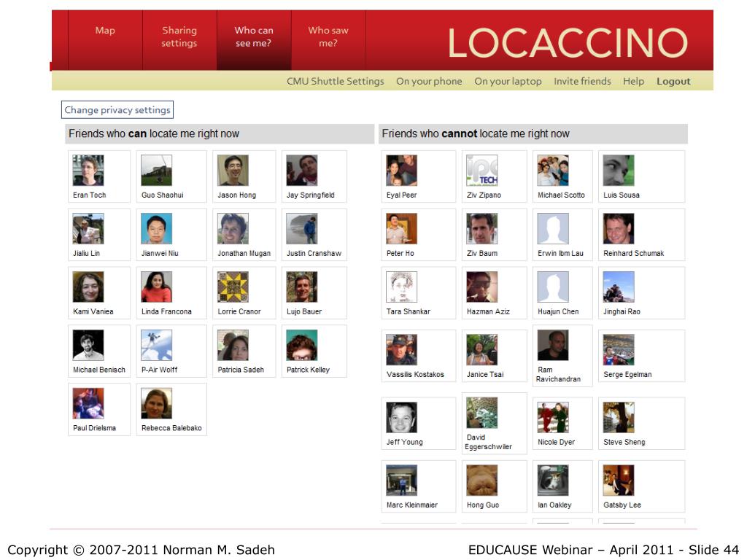Open Guo Shaohui's profile picture

click(156, 170)
